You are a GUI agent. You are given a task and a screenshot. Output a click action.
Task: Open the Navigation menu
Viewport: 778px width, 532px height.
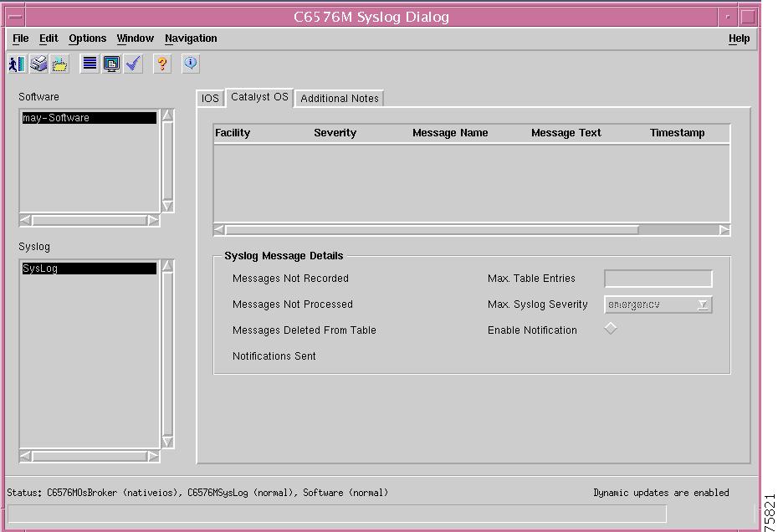point(191,38)
